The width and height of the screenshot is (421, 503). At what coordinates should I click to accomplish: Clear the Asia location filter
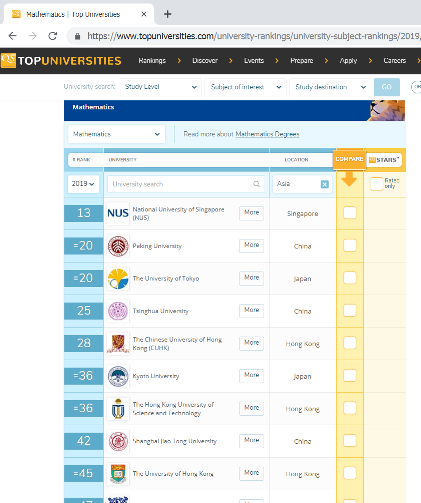[x=324, y=184]
